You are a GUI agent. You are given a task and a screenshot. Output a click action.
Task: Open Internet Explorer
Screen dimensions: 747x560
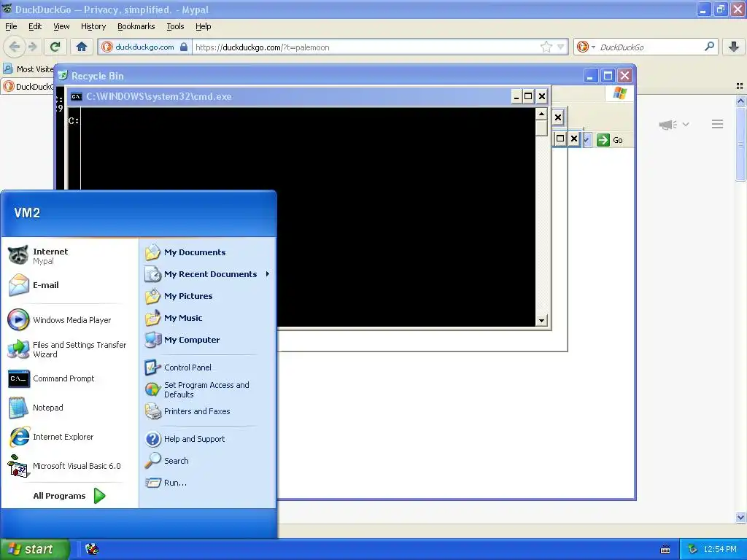pyautogui.click(x=69, y=437)
